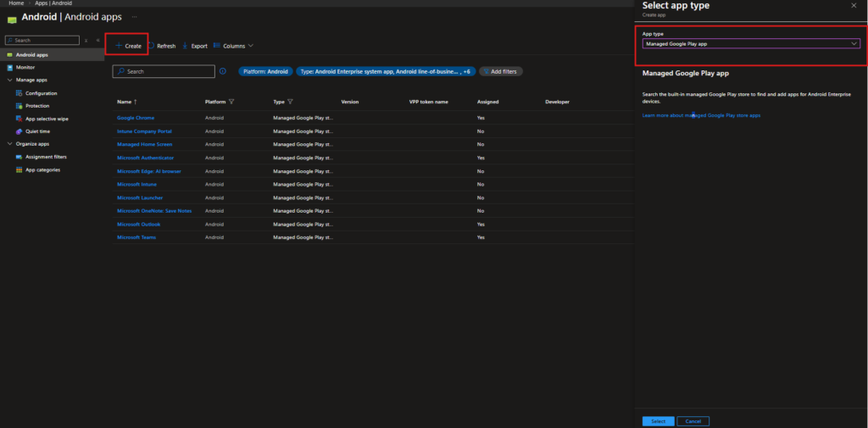Open Configuration under Manage apps

click(x=41, y=93)
